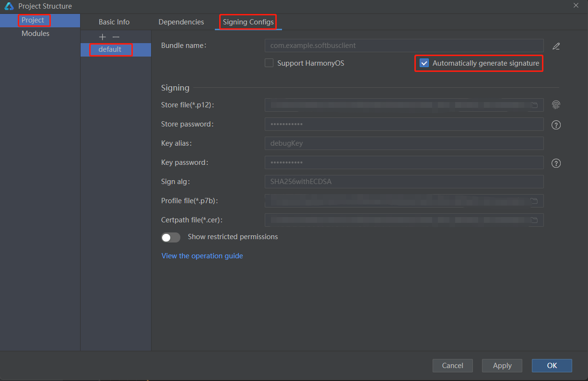Confirm with the OK button

tap(552, 366)
